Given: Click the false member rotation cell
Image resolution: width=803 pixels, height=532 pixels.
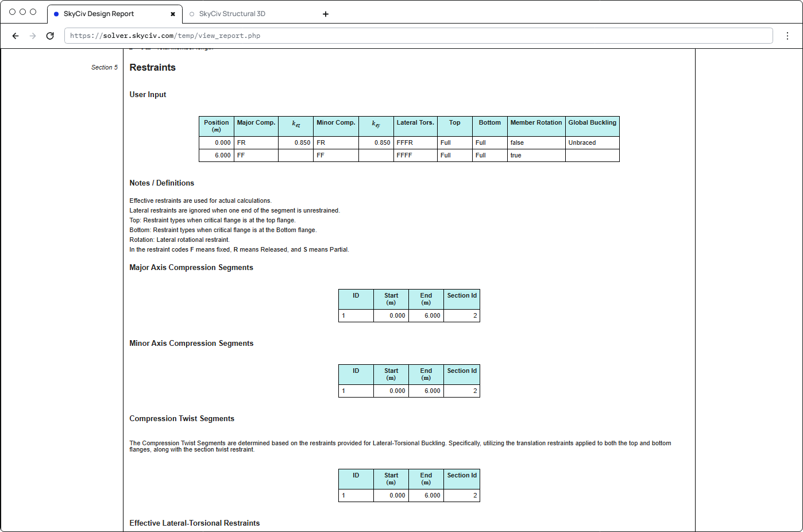Looking at the screenshot, I should point(536,142).
